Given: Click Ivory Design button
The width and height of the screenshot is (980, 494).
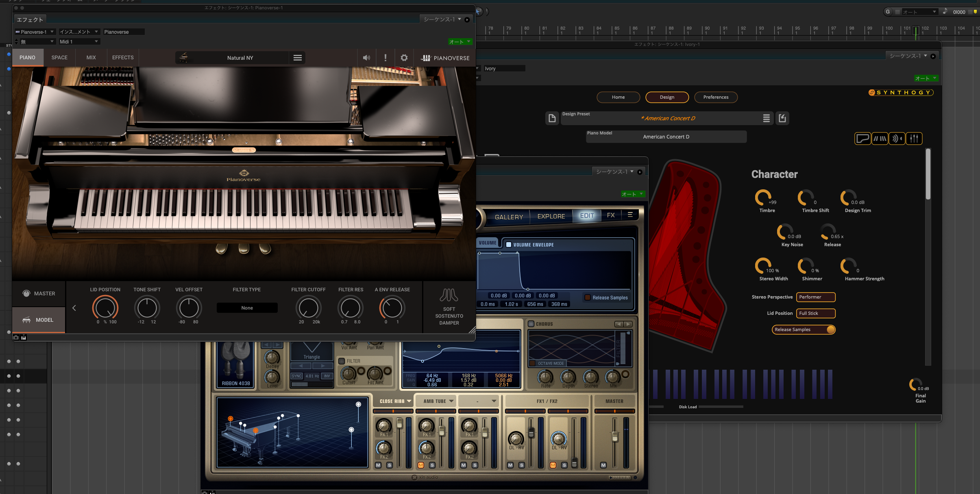Looking at the screenshot, I should point(667,97).
